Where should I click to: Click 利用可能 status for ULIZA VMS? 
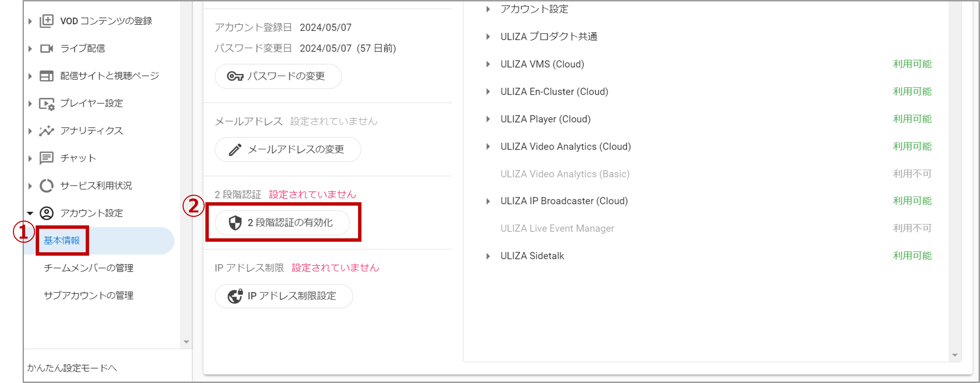(x=912, y=64)
